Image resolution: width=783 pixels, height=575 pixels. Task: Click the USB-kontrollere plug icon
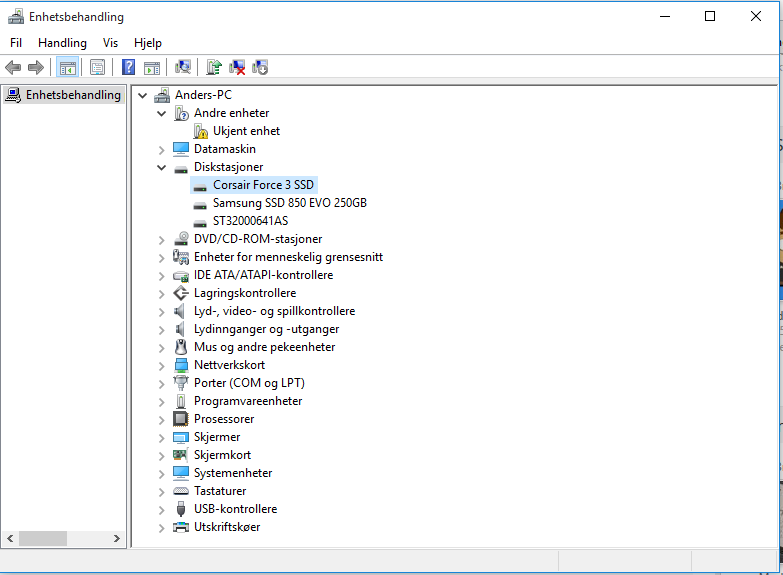pyautogui.click(x=181, y=509)
